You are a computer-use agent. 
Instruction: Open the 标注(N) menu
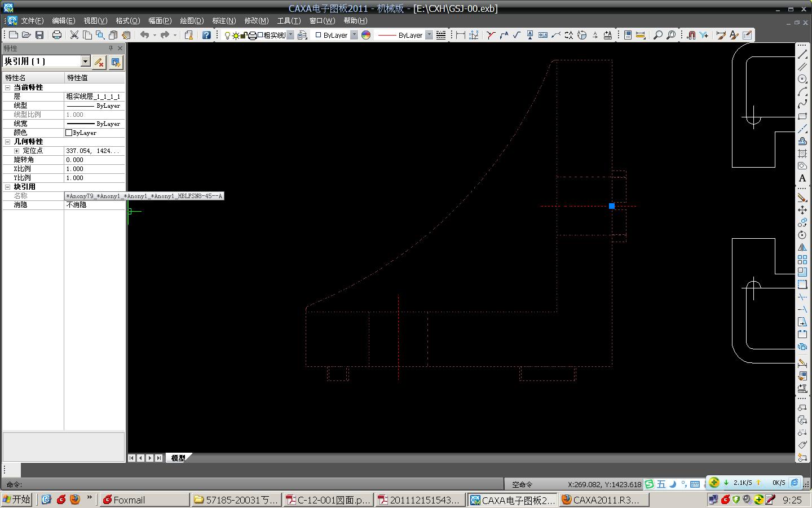[x=224, y=21]
